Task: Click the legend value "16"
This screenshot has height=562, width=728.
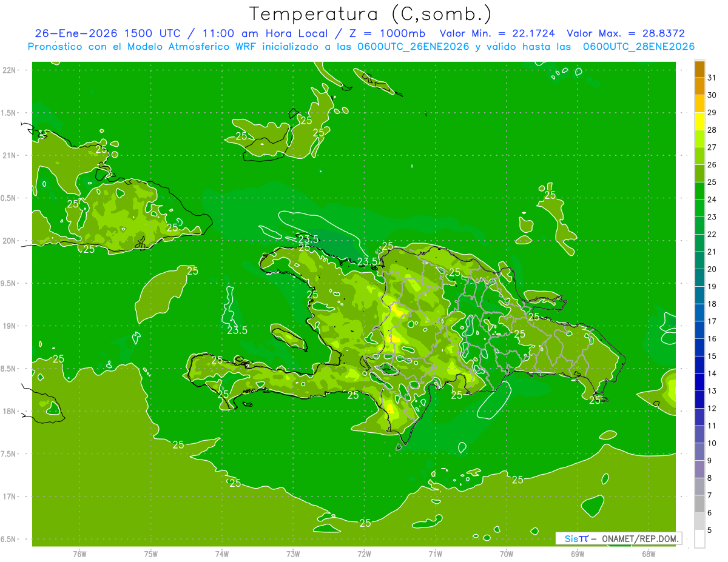Action: tap(712, 338)
